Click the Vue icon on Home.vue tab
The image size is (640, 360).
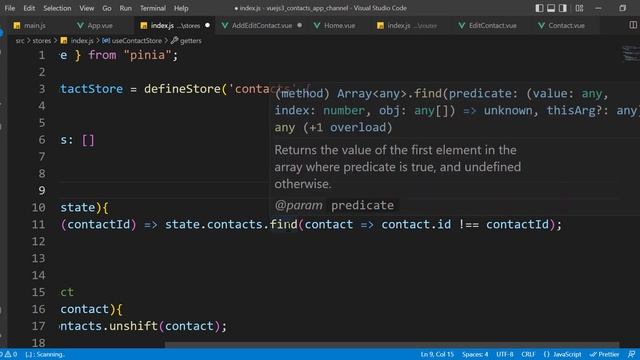317,26
